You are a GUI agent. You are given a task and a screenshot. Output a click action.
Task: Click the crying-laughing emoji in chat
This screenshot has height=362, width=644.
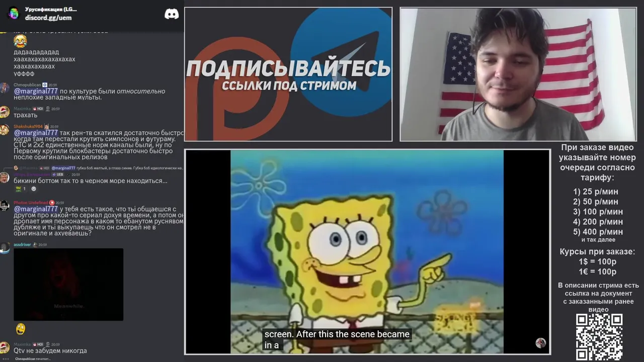[20, 40]
